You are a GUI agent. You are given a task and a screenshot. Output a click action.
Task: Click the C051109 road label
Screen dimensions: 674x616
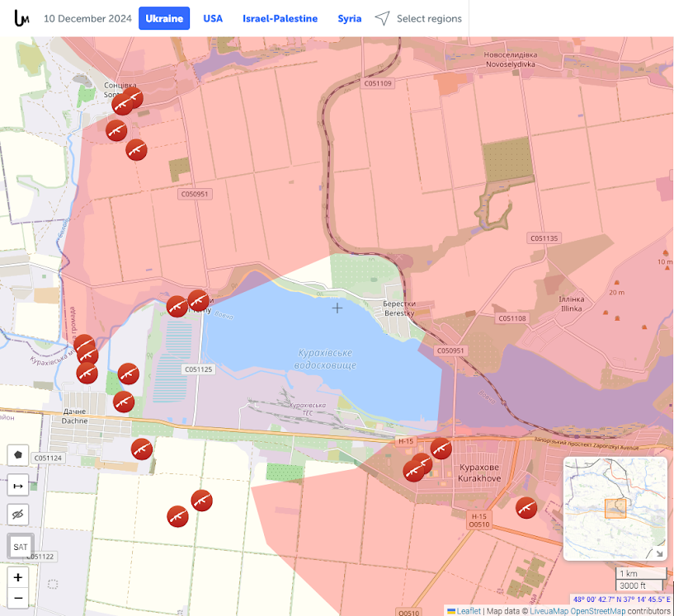tap(378, 83)
